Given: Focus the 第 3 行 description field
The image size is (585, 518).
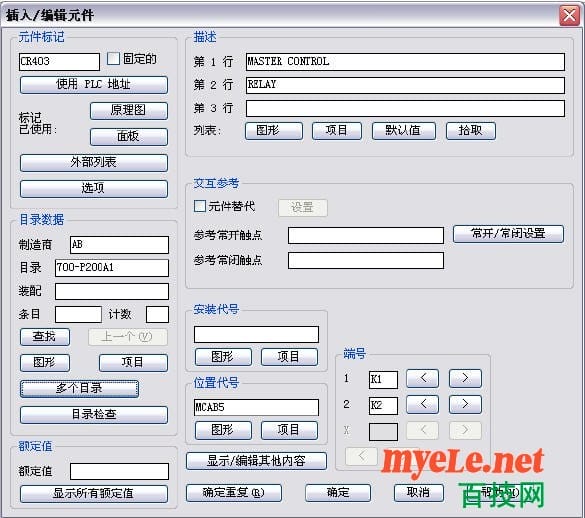Looking at the screenshot, I should tap(405, 109).
